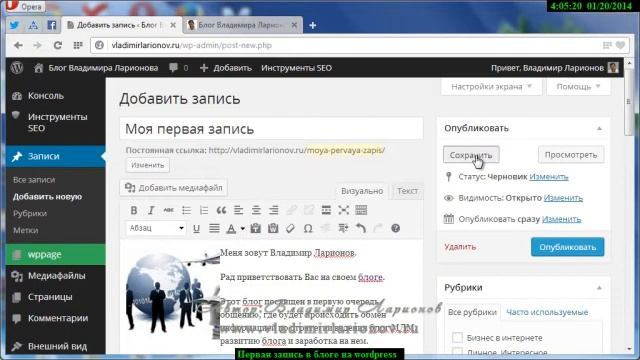Click Изменить next to Опубликовать сразу
The image size is (640, 360).
tap(561, 219)
